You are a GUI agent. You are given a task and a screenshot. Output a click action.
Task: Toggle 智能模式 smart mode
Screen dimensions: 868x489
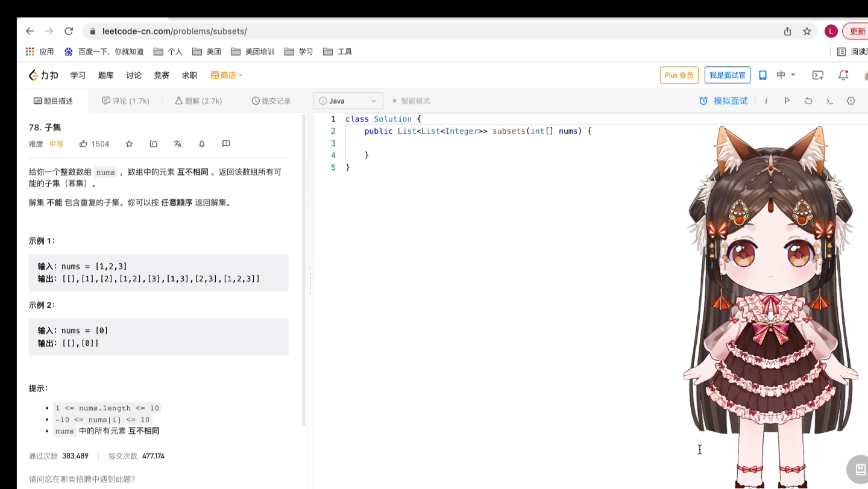411,101
